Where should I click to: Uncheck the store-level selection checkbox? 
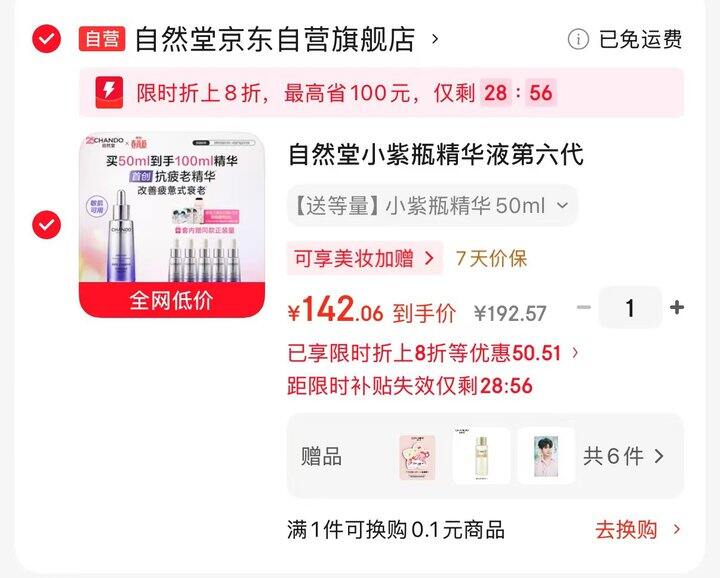tap(46, 39)
